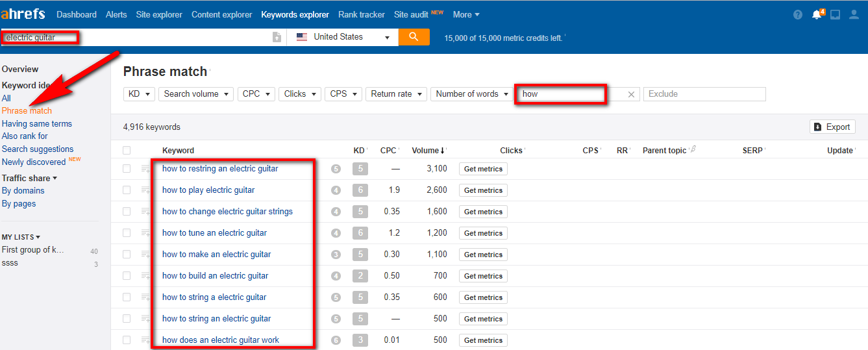The height and width of the screenshot is (350, 868).
Task: Click add-to-list icon for 'how to tune an electric guitar'
Action: [146, 233]
